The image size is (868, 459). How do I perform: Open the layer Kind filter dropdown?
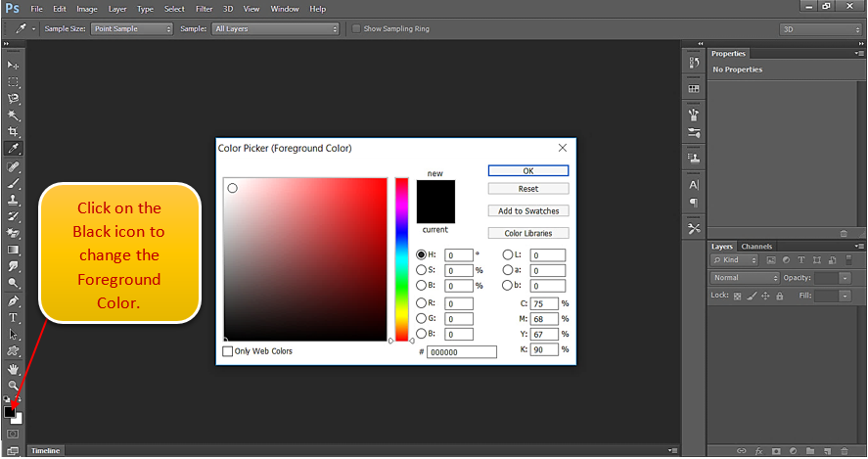pyautogui.click(x=734, y=259)
